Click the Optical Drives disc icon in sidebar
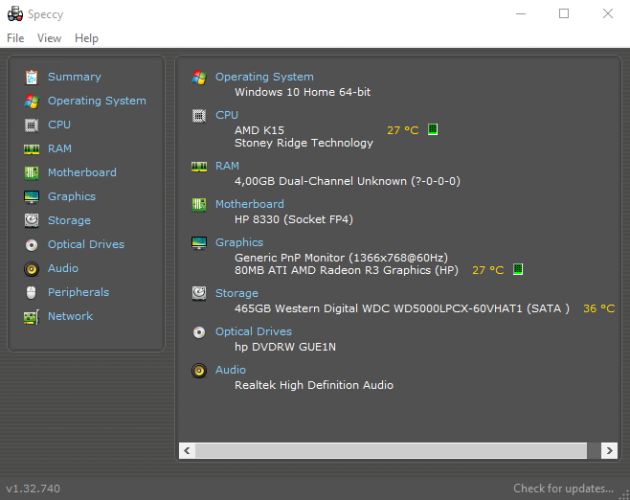 (x=31, y=245)
